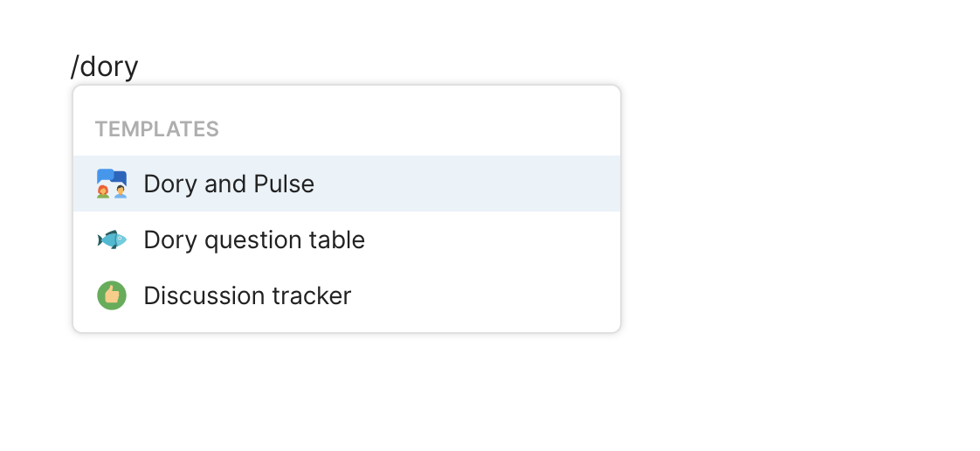
Task: Click the last template in the list
Action: 346,295
